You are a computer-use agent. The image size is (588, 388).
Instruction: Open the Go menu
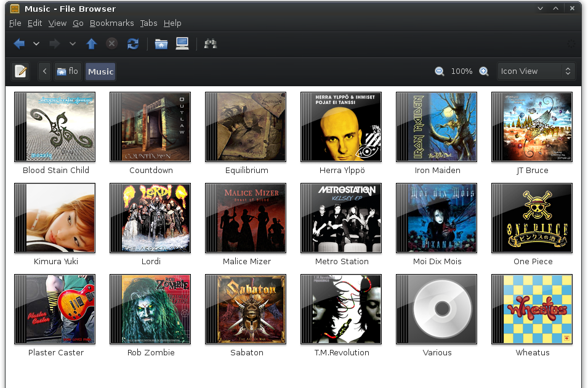pyautogui.click(x=78, y=23)
